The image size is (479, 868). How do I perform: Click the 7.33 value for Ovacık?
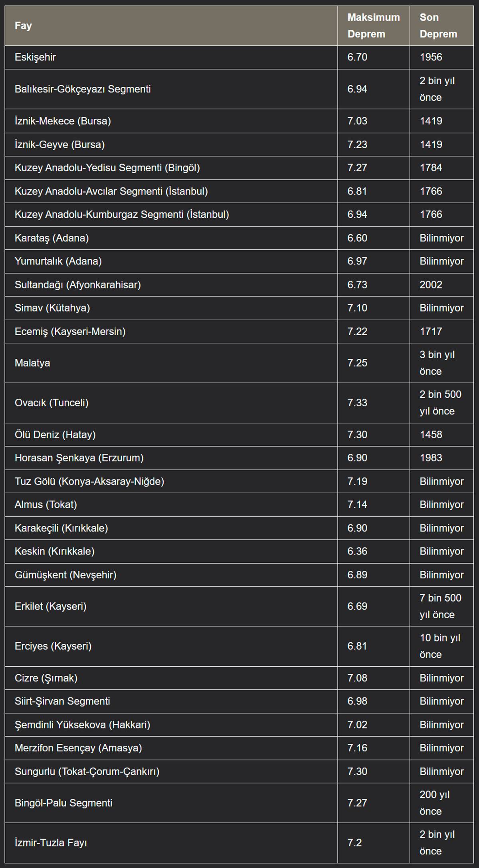coord(357,403)
